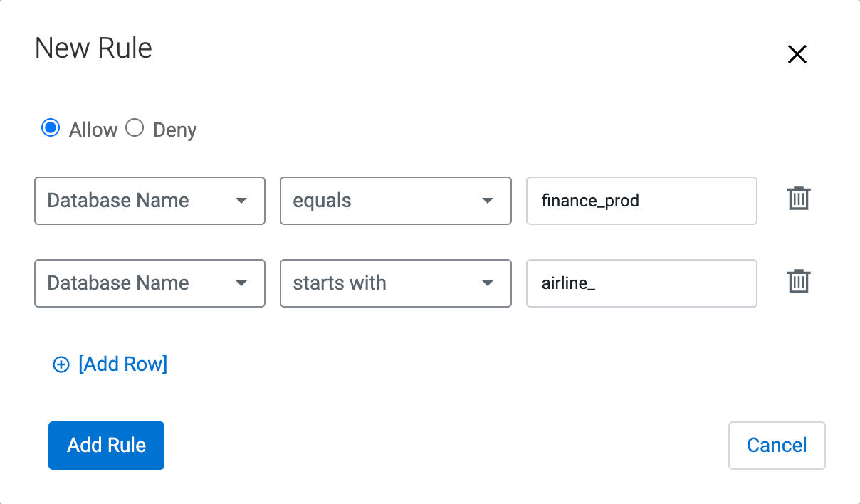Click the plus circle icon beside Add Row
This screenshot has height=504, width=860.
tap(61, 364)
